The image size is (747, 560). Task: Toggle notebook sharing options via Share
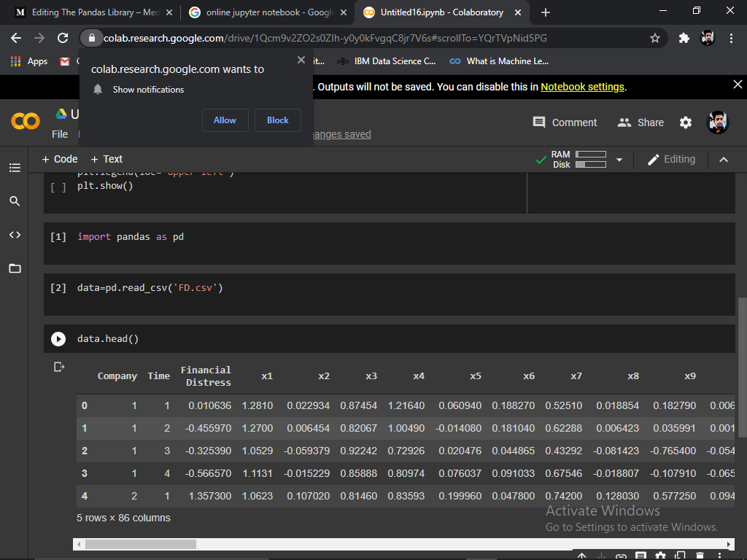click(640, 122)
